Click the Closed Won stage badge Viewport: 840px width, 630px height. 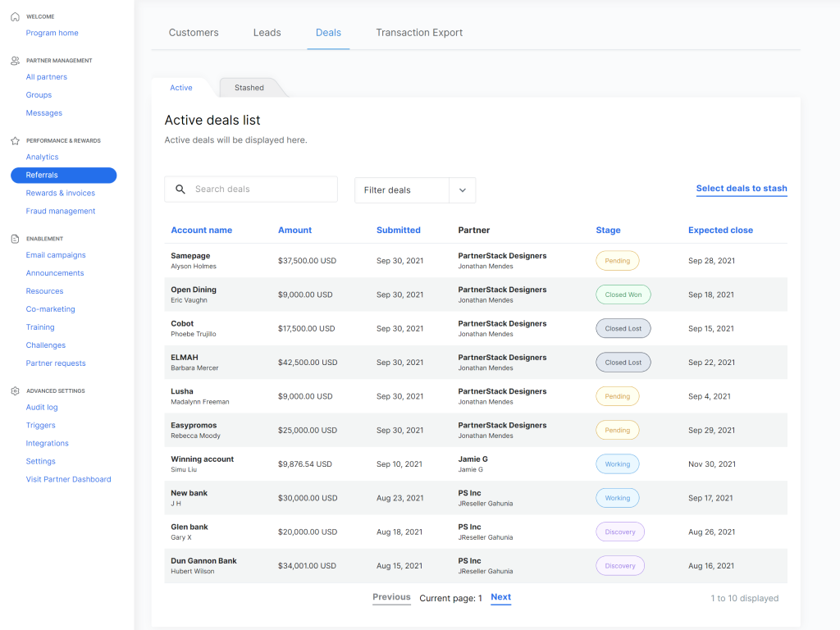point(623,294)
